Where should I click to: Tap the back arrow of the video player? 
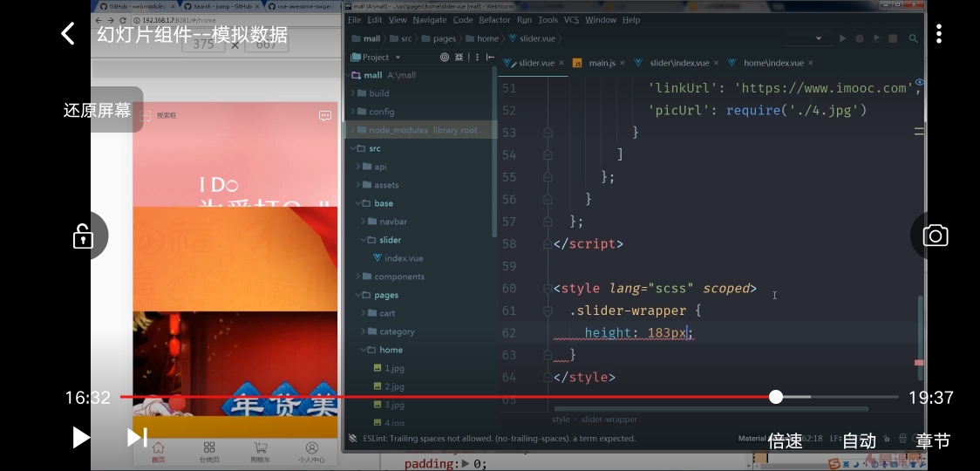(x=67, y=33)
